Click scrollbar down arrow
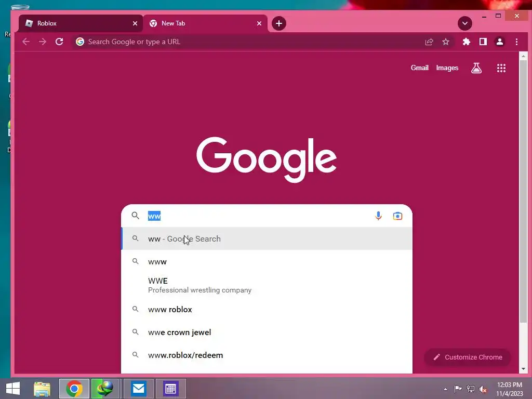Viewport: 532px width, 399px height. click(x=523, y=369)
